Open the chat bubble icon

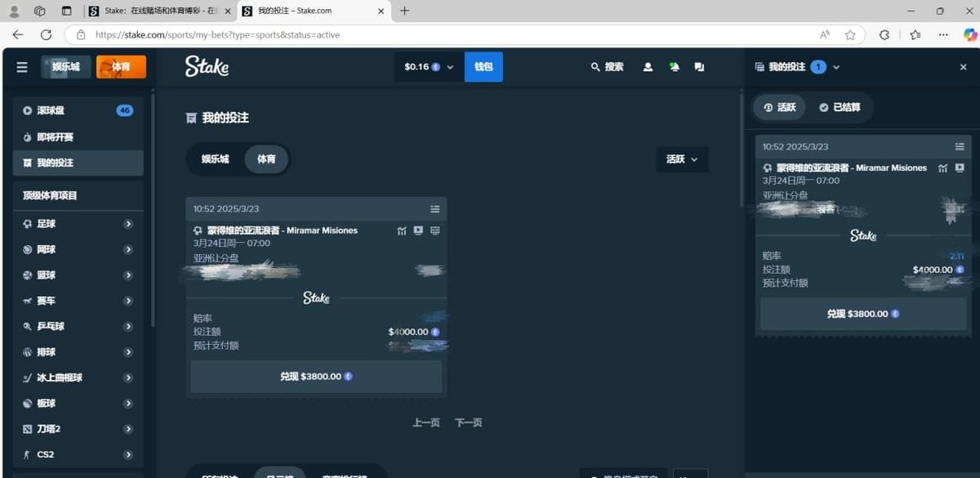tap(699, 67)
